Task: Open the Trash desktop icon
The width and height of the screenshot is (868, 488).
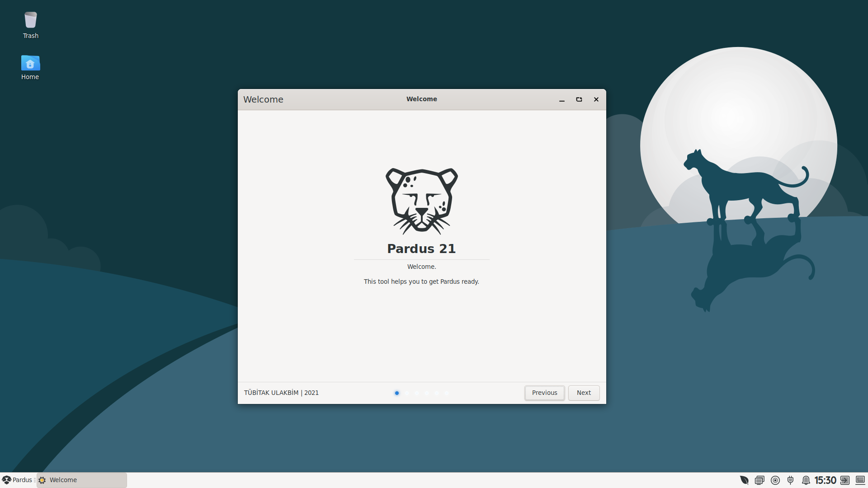Action: 30,25
